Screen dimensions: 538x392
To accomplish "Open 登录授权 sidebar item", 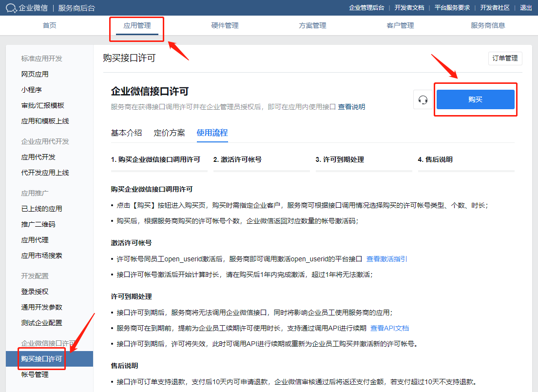I will [x=35, y=292].
